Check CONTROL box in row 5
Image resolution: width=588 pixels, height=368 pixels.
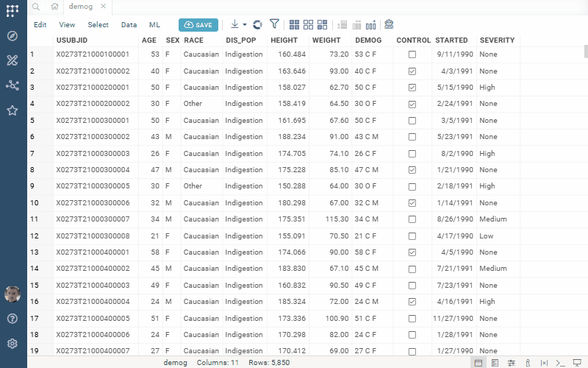(412, 121)
